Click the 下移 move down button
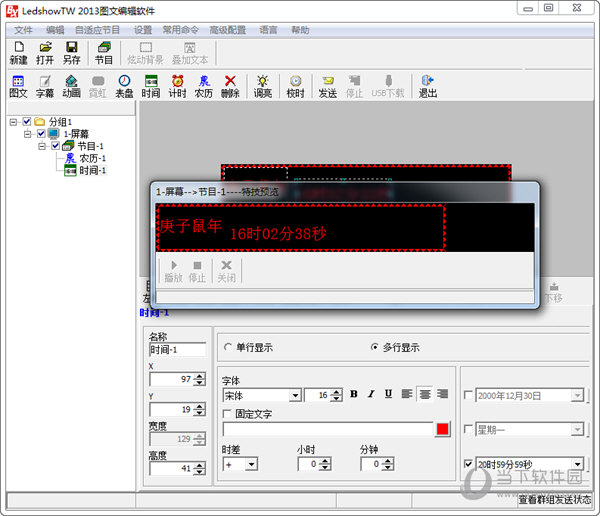The width and height of the screenshot is (600, 516). point(554,293)
